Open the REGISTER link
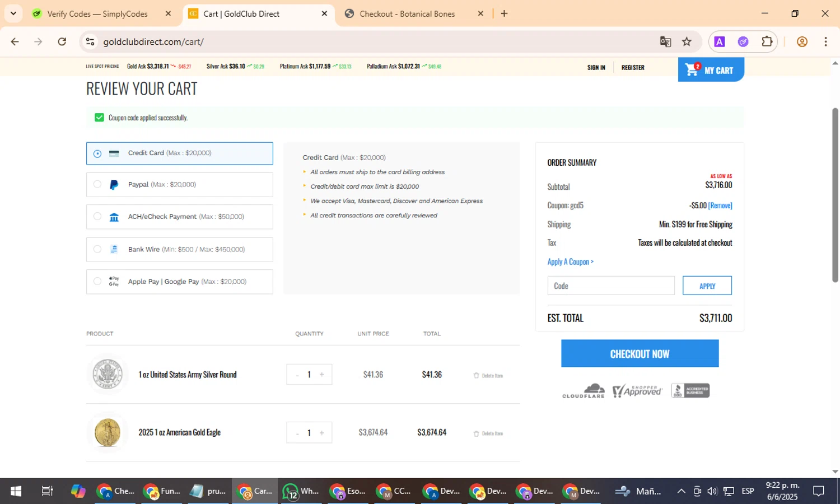840x504 pixels. [633, 68]
